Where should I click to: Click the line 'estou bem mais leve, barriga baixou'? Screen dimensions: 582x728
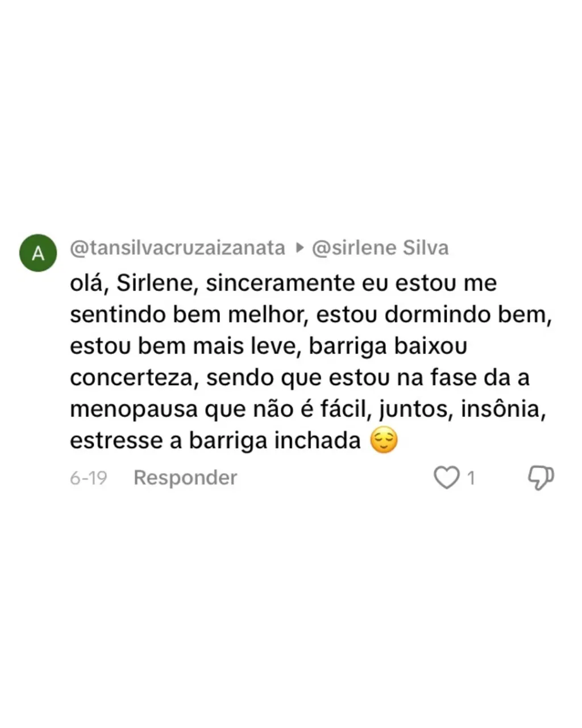pos(268,346)
